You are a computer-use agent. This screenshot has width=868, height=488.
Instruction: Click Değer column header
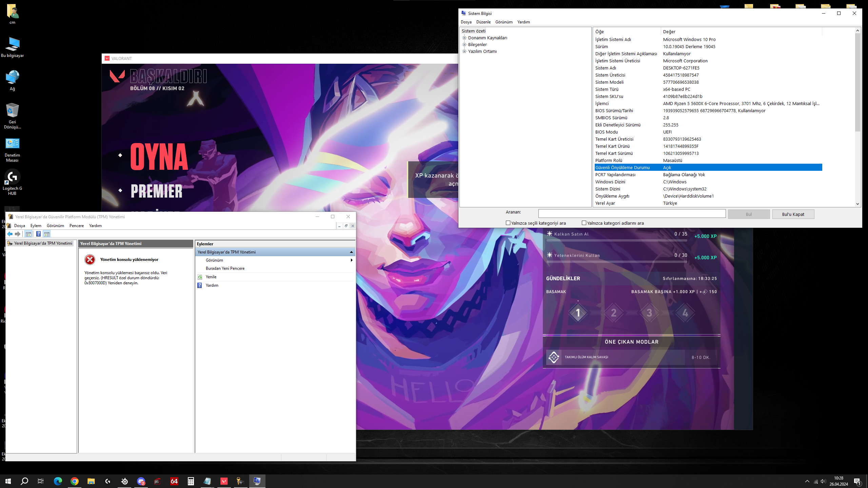coord(741,32)
